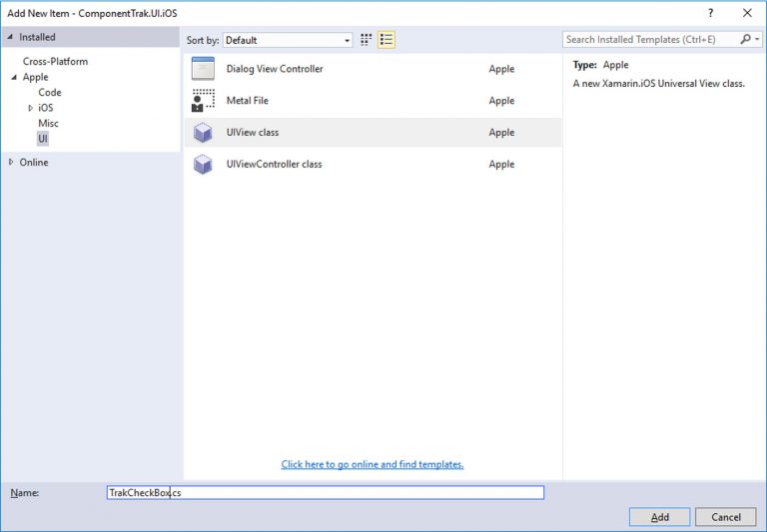767x532 pixels.
Task: Select the UI category
Action: [x=43, y=139]
